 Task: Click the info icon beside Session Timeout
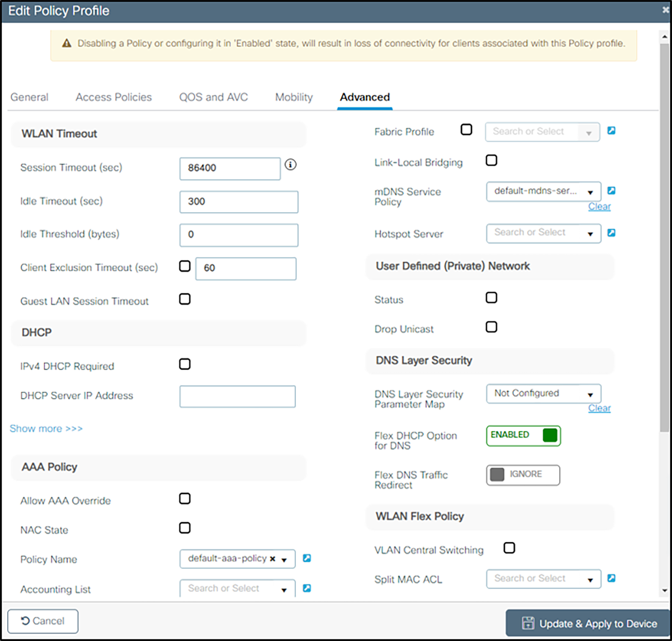point(291,165)
